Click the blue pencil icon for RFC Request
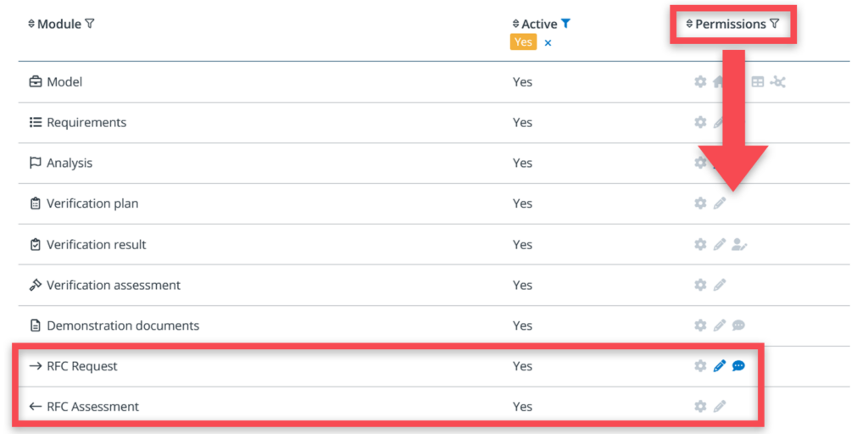The width and height of the screenshot is (868, 434). point(720,366)
